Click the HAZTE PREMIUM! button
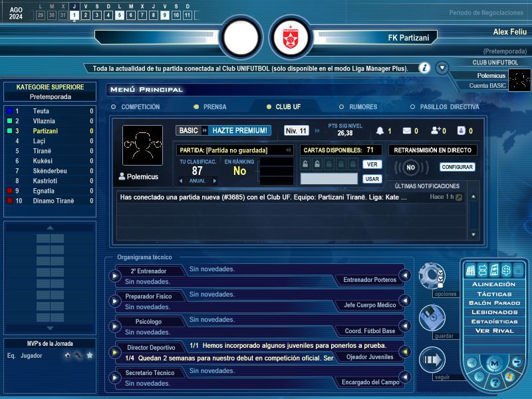This screenshot has height=399, width=532. tap(239, 130)
